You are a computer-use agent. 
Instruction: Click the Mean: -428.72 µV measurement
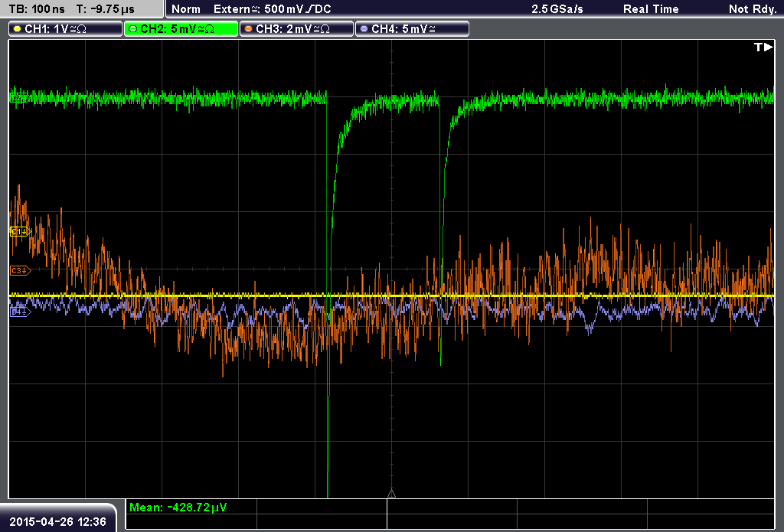point(178,507)
